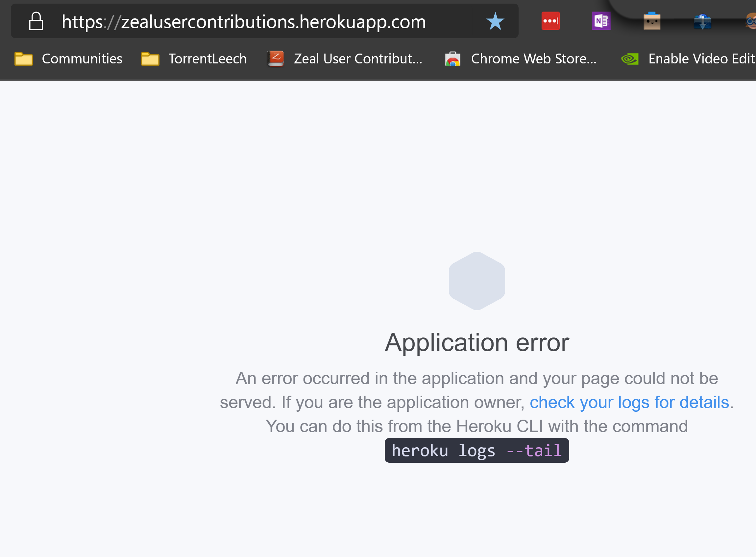
Task: Click the site security lock icon
Action: pos(37,21)
